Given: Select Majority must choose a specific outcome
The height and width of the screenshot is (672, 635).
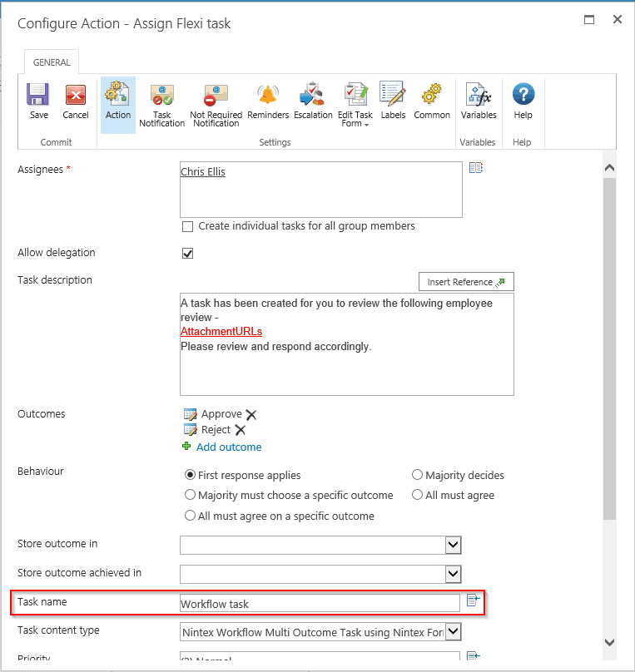Looking at the screenshot, I should coord(190,495).
